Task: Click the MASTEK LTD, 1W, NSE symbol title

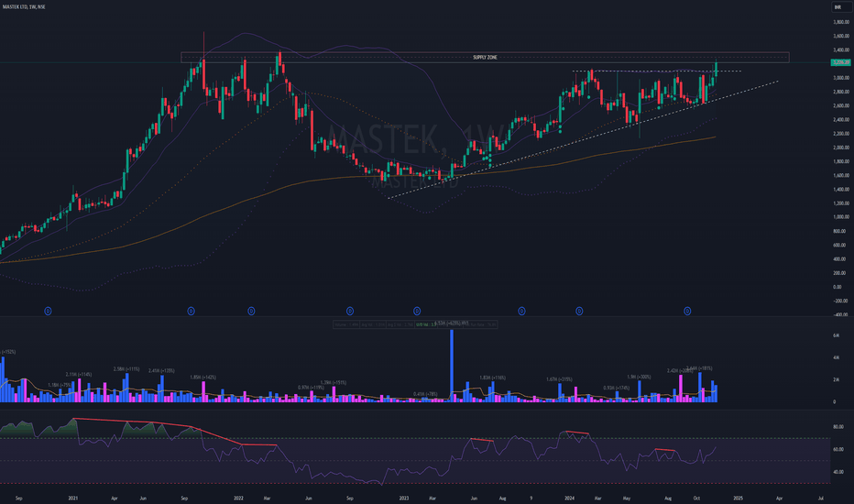Action: point(24,7)
